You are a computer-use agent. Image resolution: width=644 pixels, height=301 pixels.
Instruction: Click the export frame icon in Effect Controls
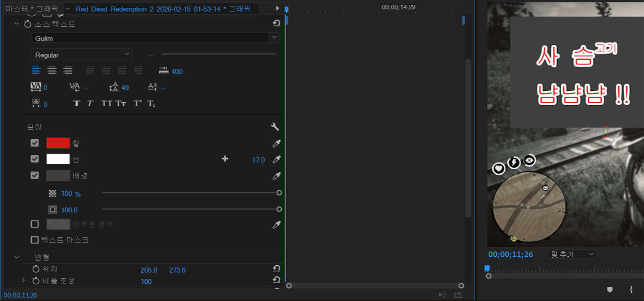pos(458,295)
